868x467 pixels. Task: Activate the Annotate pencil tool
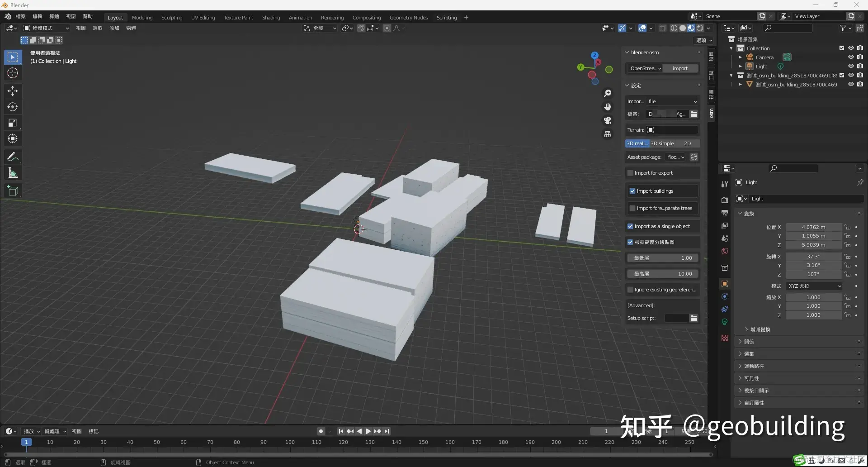point(13,157)
